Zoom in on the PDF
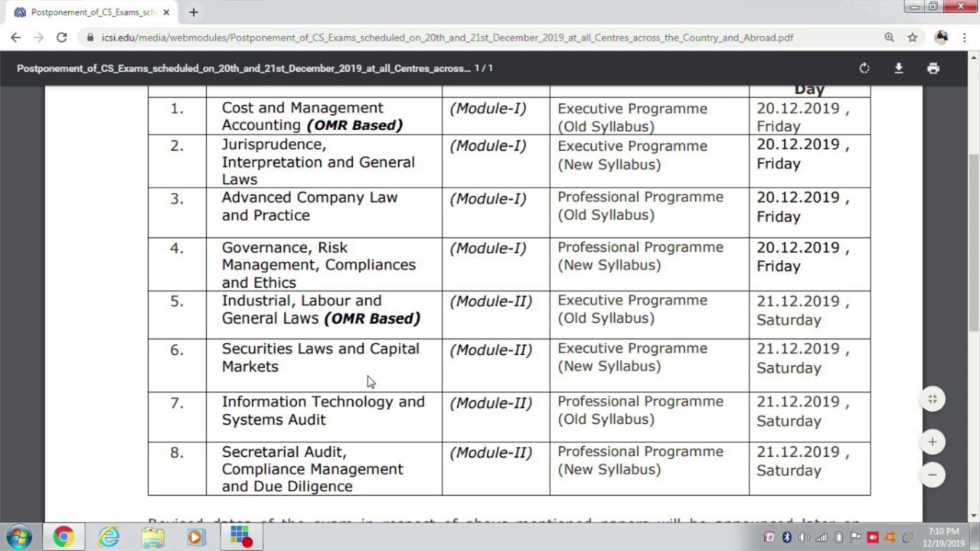The width and height of the screenshot is (980, 551). 933,442
